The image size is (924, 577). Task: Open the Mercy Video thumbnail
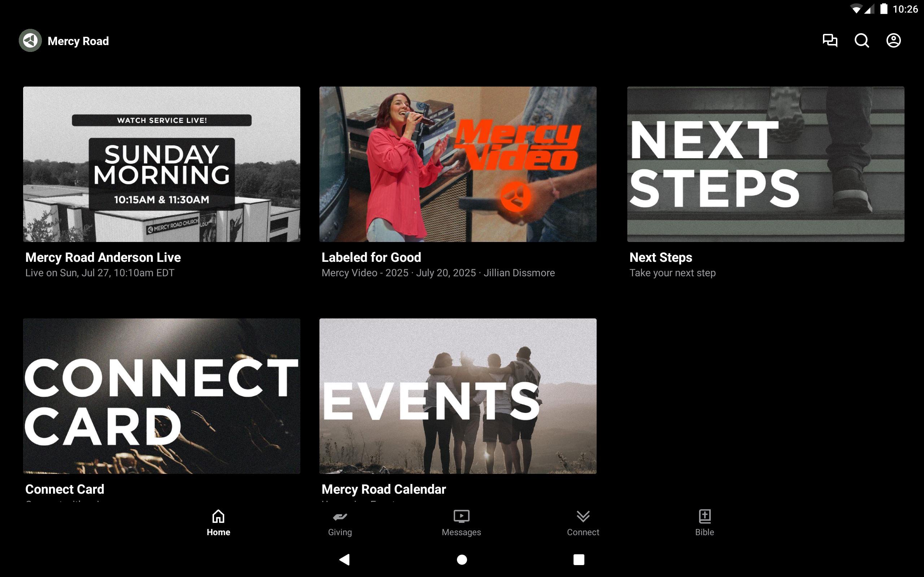(458, 164)
